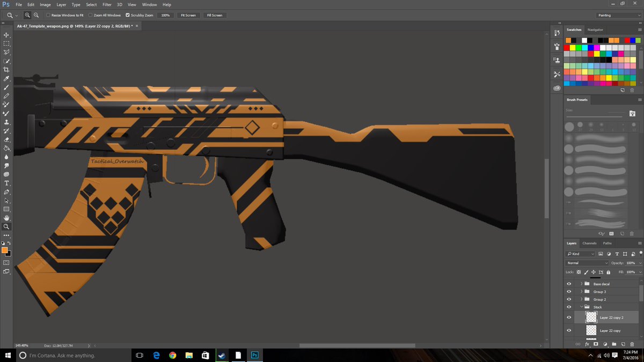Viewport: 644px width, 362px height.
Task: Switch to the Channels tab
Action: coord(589,243)
